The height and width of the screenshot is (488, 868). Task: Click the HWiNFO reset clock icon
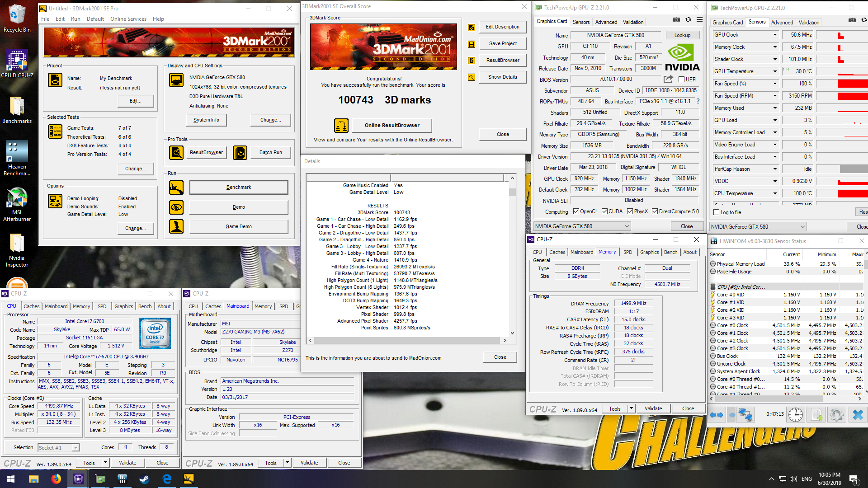pos(796,415)
